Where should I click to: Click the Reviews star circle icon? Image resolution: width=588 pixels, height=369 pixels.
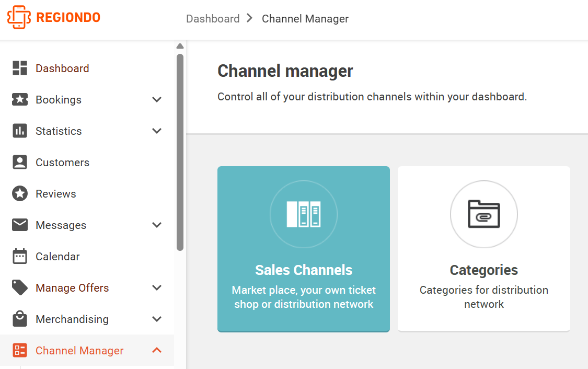click(x=20, y=193)
